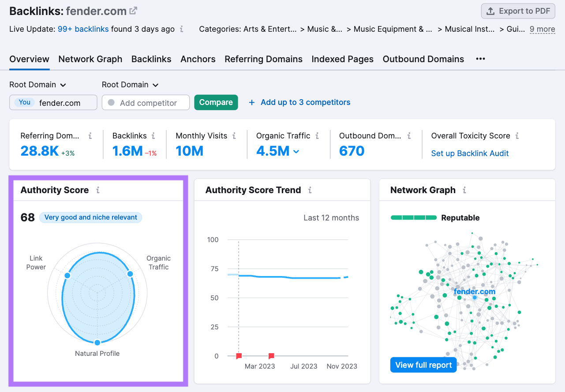The height and width of the screenshot is (392, 565).
Task: Click the 'Last 12 months' label
Action: (x=331, y=218)
